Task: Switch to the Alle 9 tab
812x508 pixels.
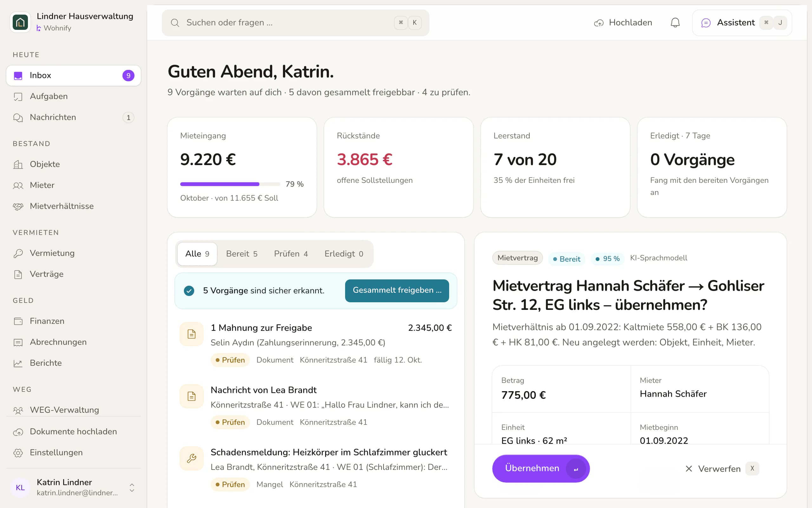Action: click(197, 254)
